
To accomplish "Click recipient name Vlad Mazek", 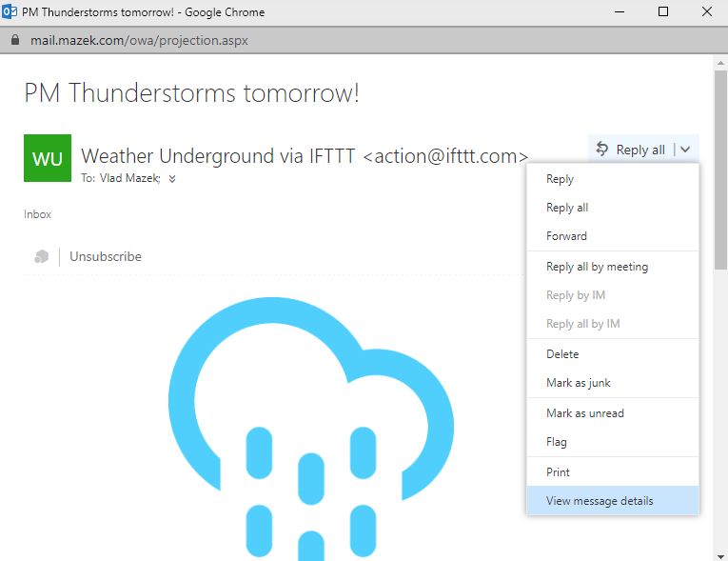I will [x=129, y=178].
